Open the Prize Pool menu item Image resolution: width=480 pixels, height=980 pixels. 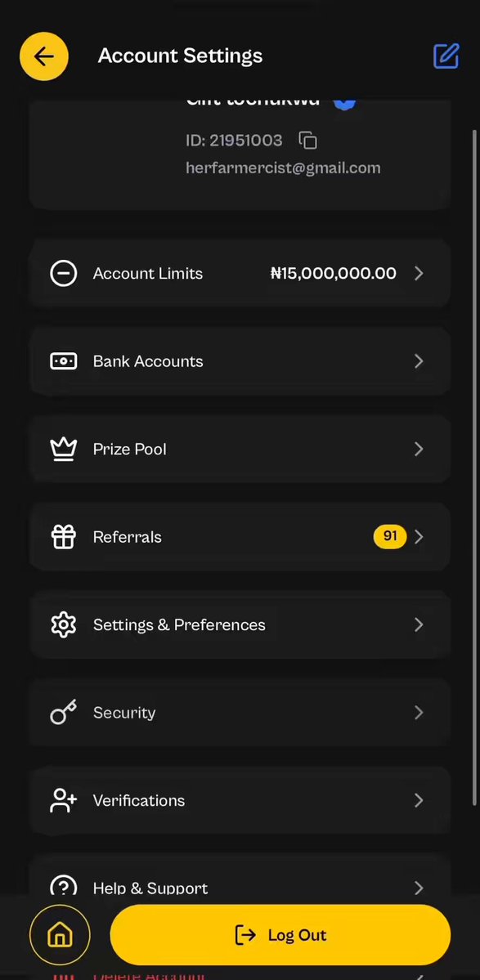click(x=240, y=450)
